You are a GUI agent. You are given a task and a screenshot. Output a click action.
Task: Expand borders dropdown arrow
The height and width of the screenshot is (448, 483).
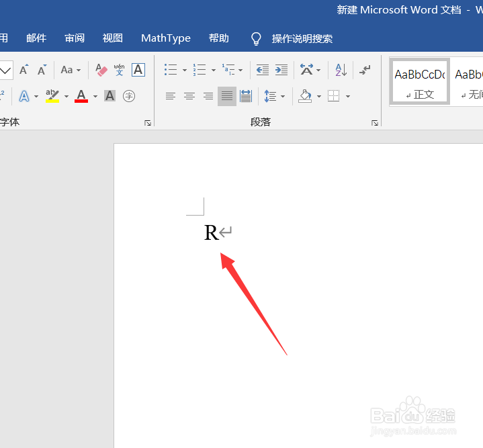coord(348,96)
